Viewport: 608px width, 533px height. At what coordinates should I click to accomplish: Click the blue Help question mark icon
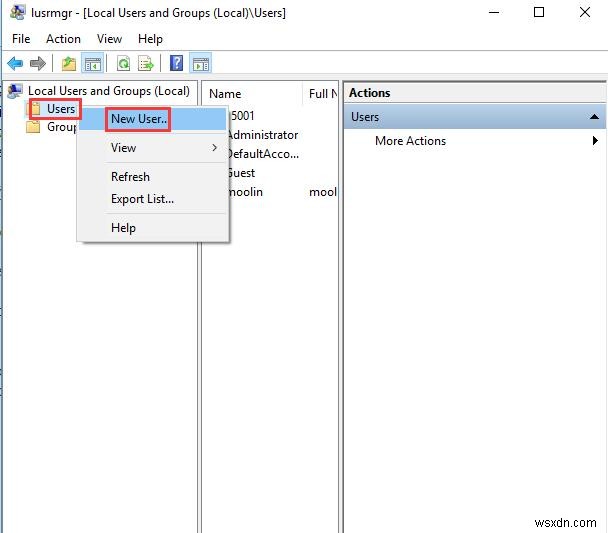176,63
